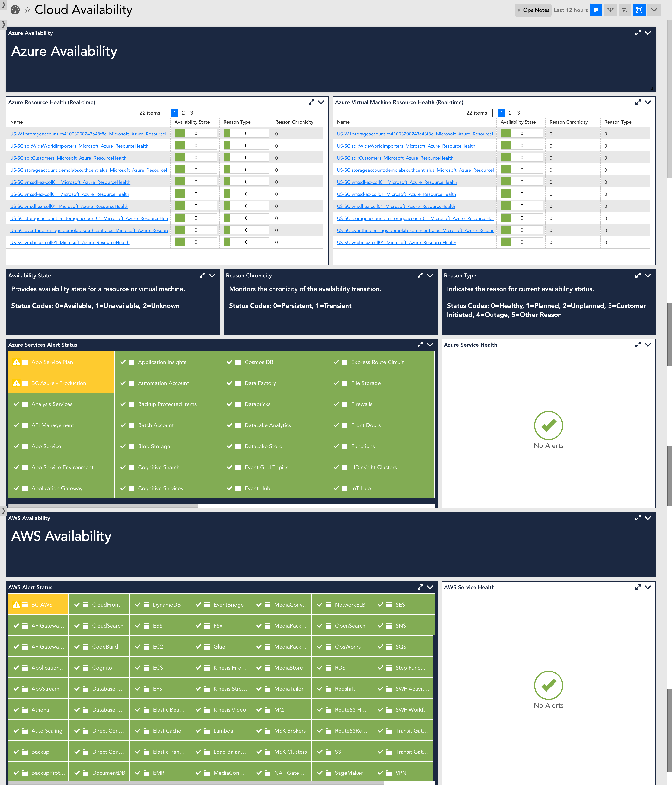Viewport: 672px width, 785px height.
Task: Toggle fullscreen dashboard view icon
Action: 639,10
